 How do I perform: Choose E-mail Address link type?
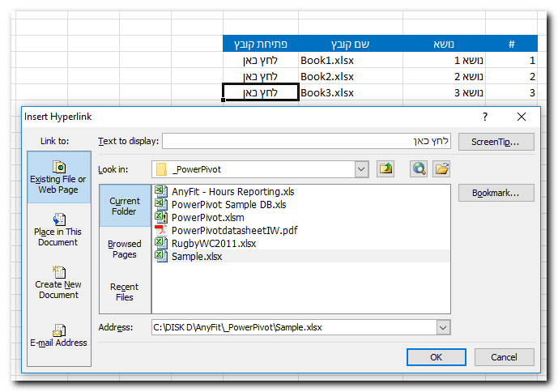coord(58,335)
